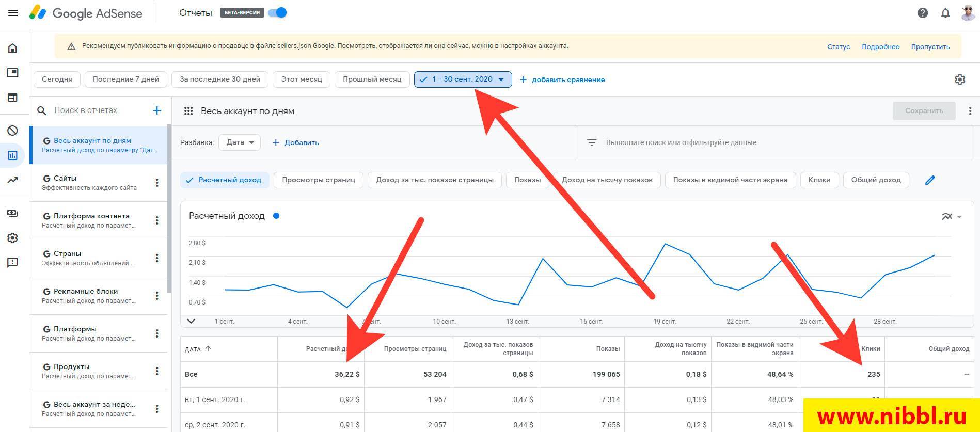Open the 1 – 30 сент. 2020 date dropdown
The height and width of the screenshot is (432, 980).
463,79
